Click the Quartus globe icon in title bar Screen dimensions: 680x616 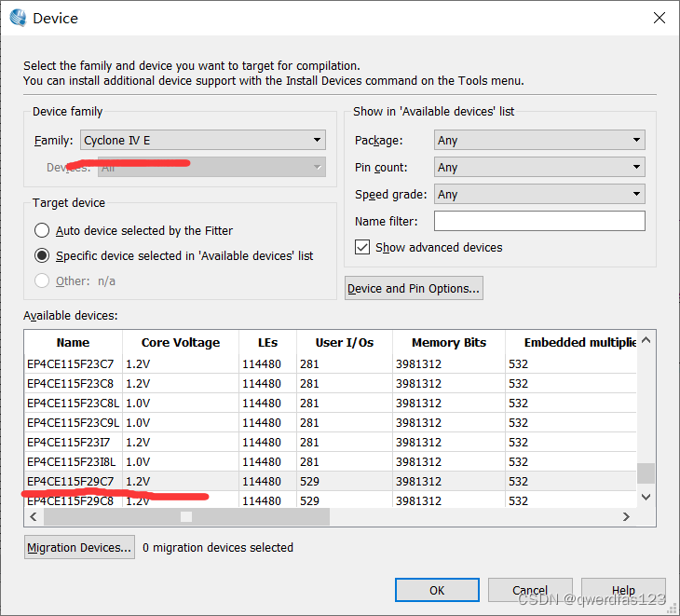click(x=19, y=18)
